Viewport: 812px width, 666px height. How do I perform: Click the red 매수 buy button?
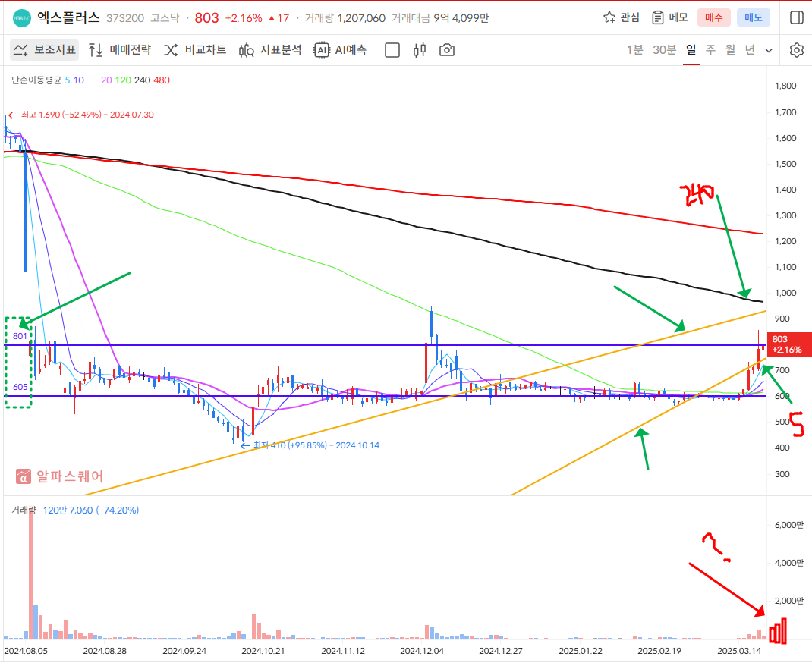[x=713, y=17]
